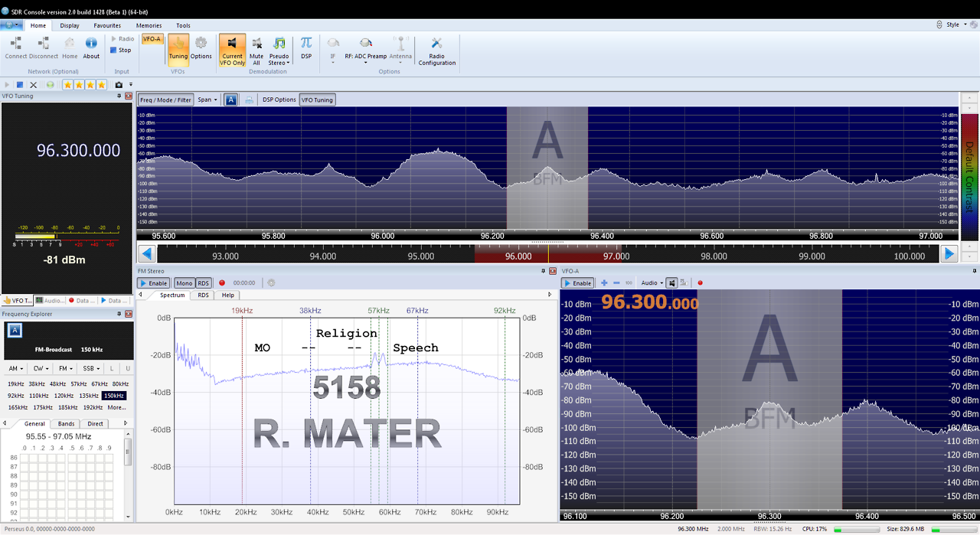Toggle Freq / Mode / Filter button
980x535 pixels.
pos(165,99)
